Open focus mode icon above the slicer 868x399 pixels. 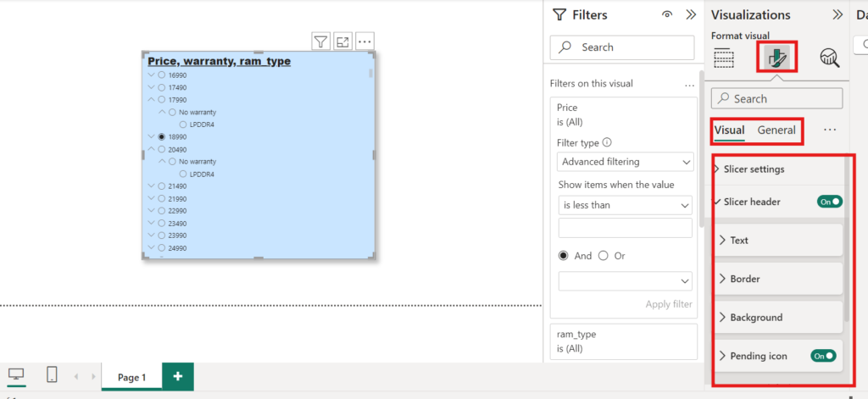(342, 41)
